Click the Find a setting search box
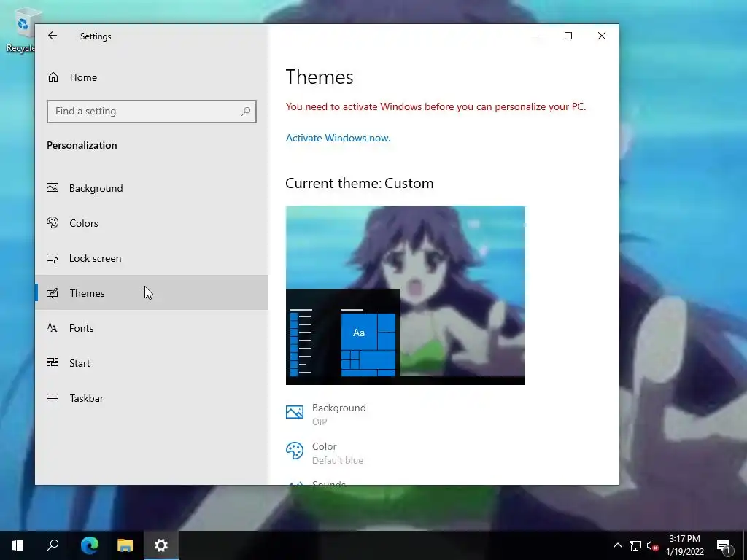 tap(152, 112)
